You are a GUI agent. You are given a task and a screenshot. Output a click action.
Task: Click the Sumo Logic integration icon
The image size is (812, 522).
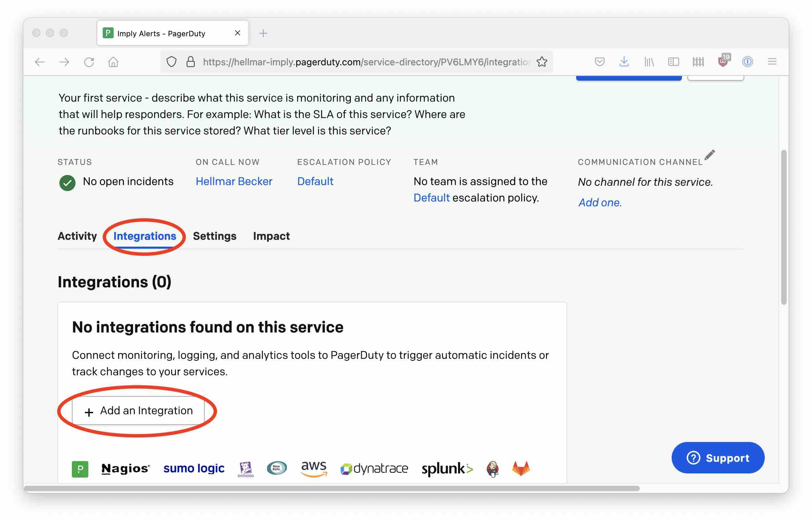point(194,467)
